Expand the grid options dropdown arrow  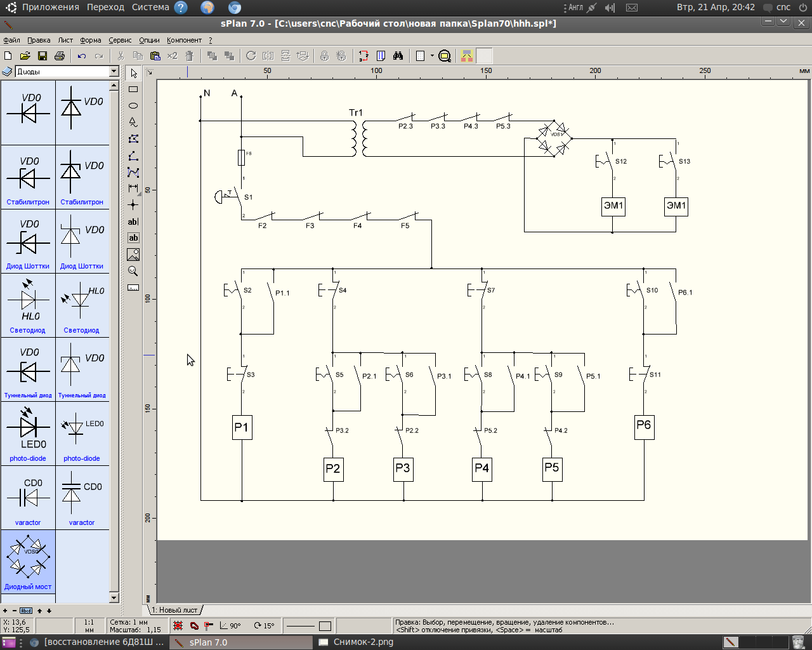[432, 56]
